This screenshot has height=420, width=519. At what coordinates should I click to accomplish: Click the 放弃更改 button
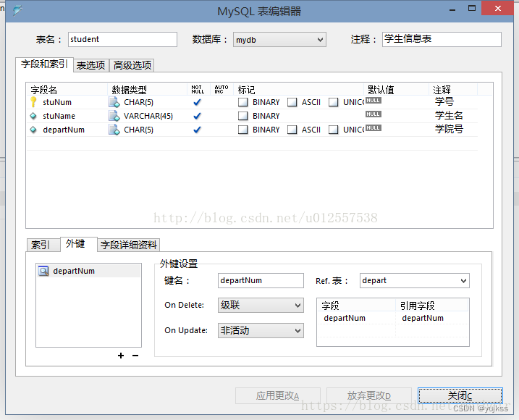pos(369,395)
